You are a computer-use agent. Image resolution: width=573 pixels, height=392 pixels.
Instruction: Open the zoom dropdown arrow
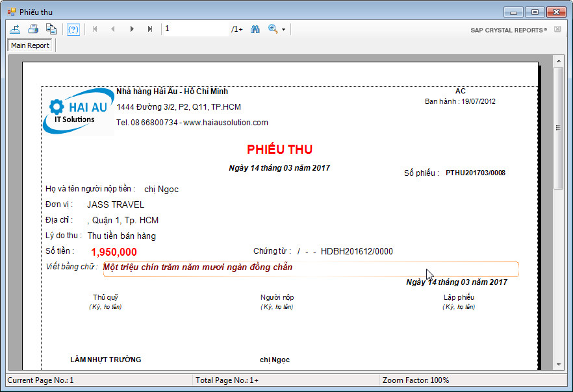click(283, 29)
